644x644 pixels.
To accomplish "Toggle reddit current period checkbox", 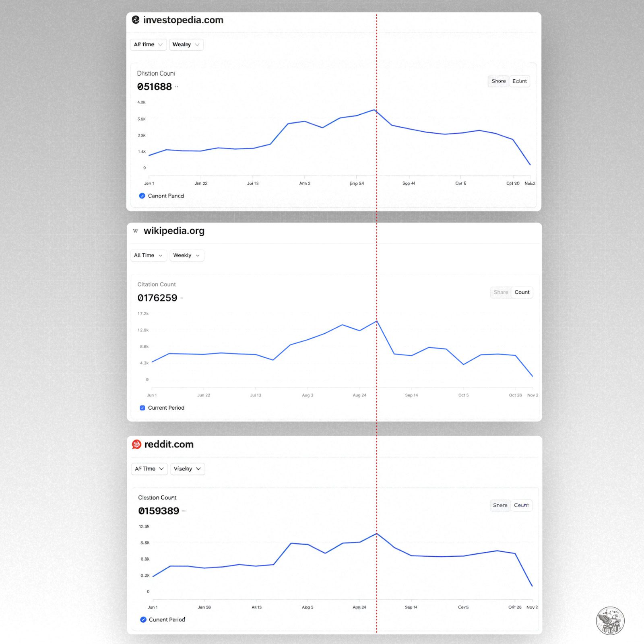I will click(x=143, y=619).
